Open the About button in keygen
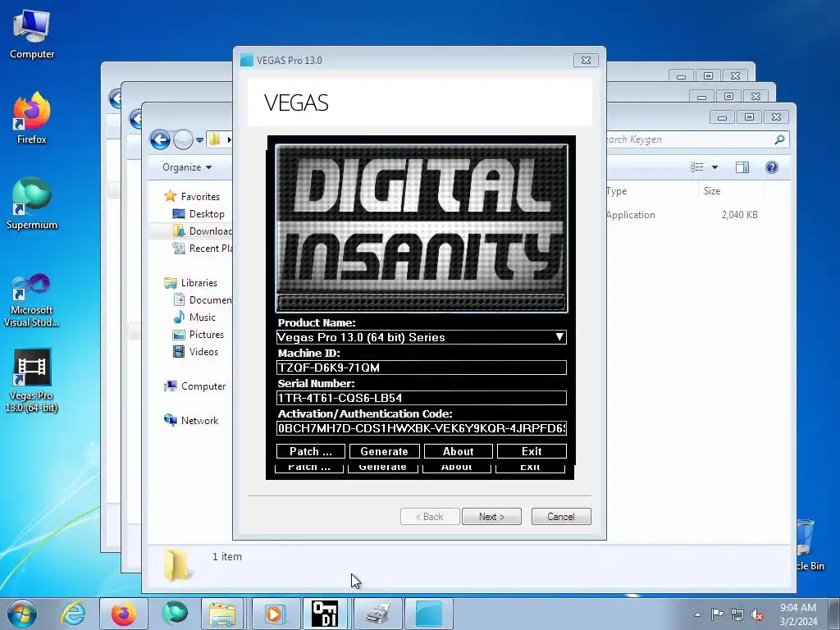The width and height of the screenshot is (840, 630). (458, 452)
